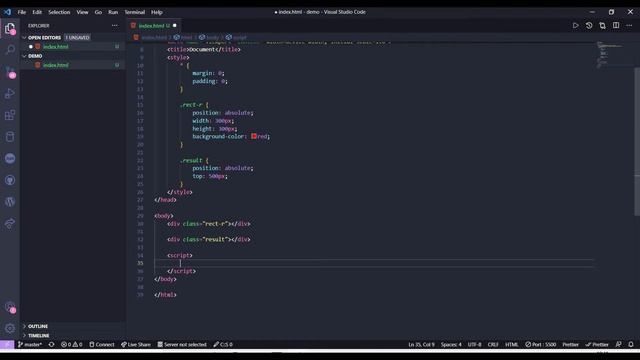
Task: Click CRLF line ending in status bar
Action: click(493, 344)
